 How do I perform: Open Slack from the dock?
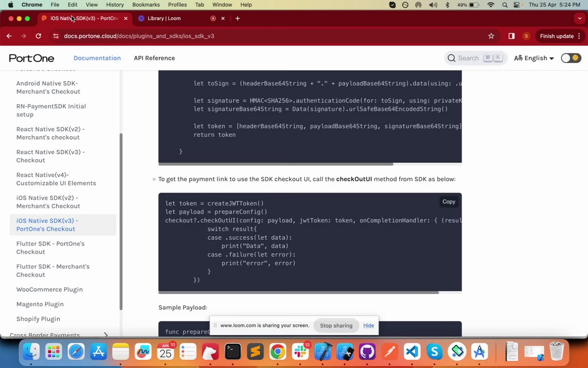coord(300,352)
